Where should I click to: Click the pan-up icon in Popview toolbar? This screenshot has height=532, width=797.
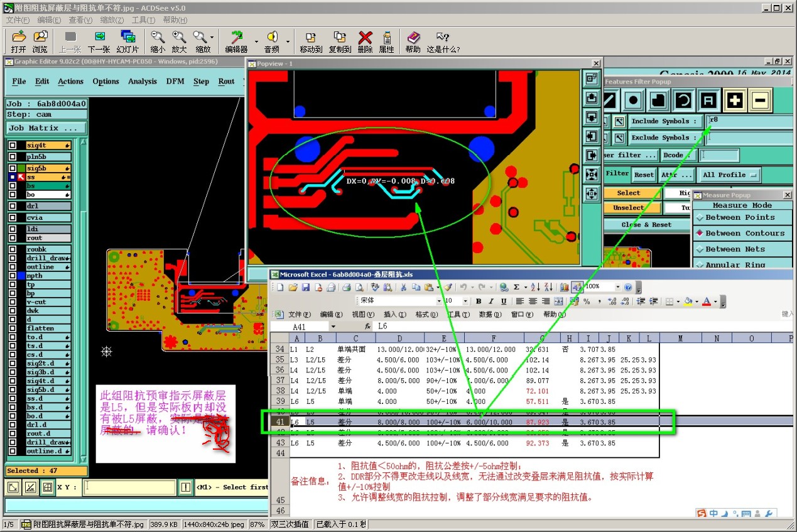click(x=591, y=97)
